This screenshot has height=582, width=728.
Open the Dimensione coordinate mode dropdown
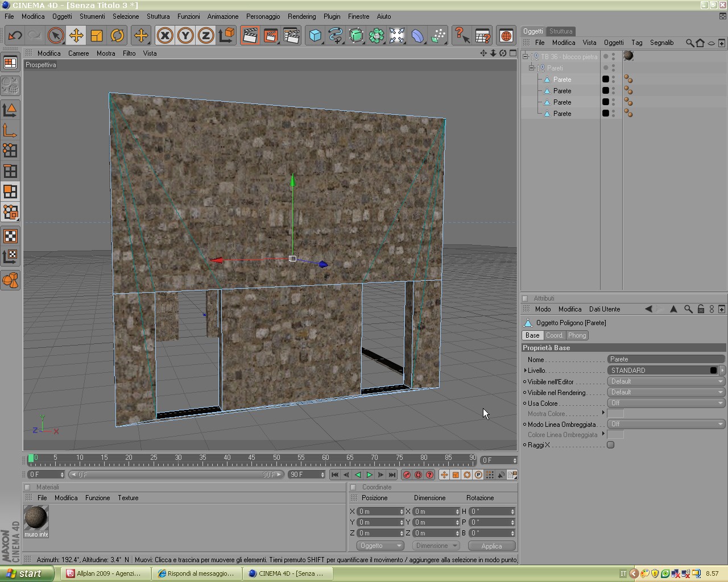[x=436, y=546]
